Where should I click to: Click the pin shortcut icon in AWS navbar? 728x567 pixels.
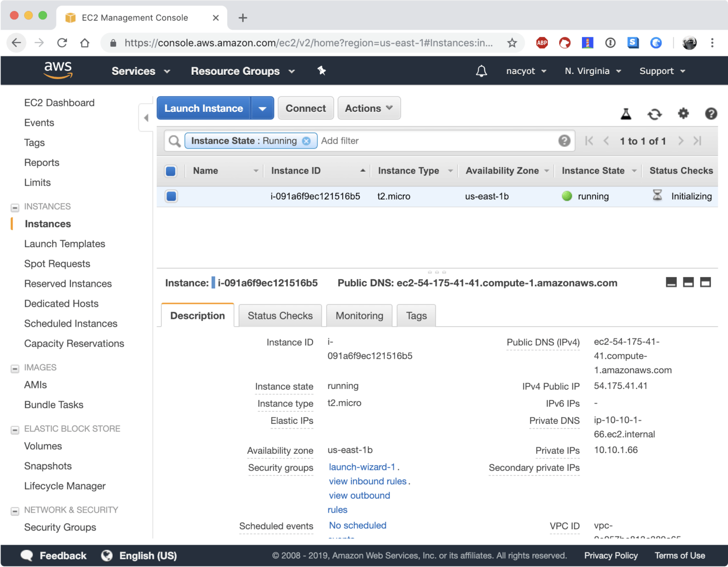point(321,71)
